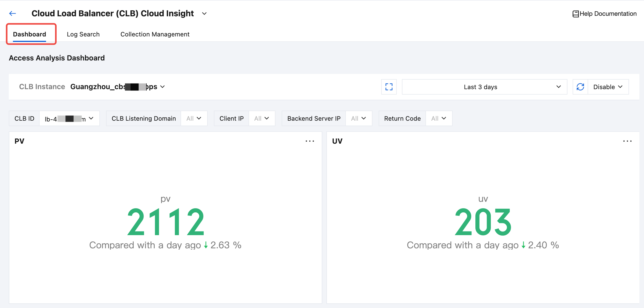The image size is (644, 308).
Task: Open CLB Listening Domain filter dropdown
Action: pyautogui.click(x=194, y=118)
